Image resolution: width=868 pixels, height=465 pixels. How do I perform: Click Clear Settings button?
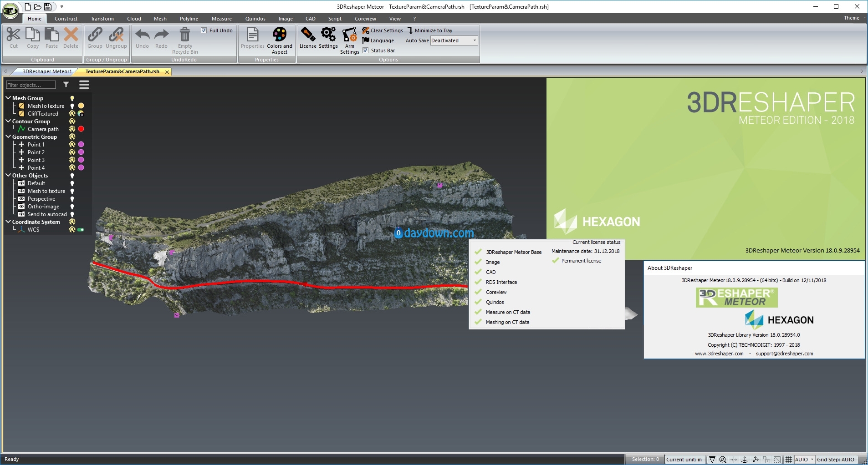(x=383, y=30)
